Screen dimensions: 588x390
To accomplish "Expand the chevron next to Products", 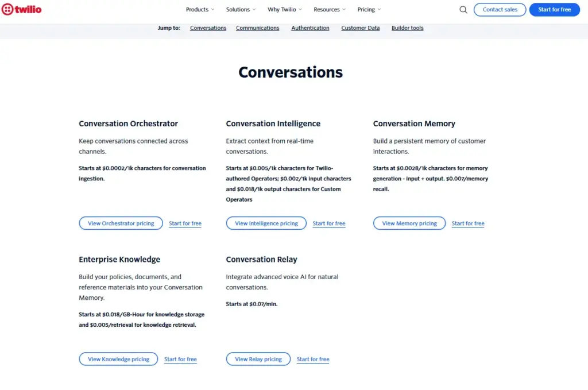I will coord(212,10).
